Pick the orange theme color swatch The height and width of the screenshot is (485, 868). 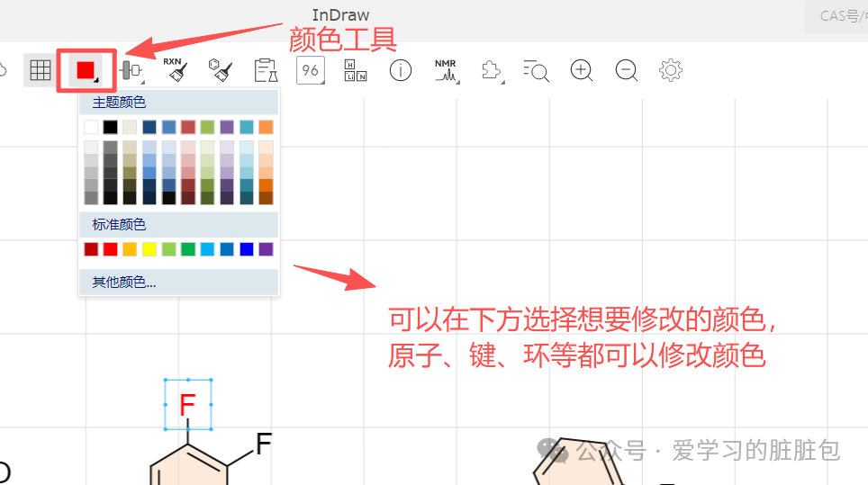coord(266,127)
